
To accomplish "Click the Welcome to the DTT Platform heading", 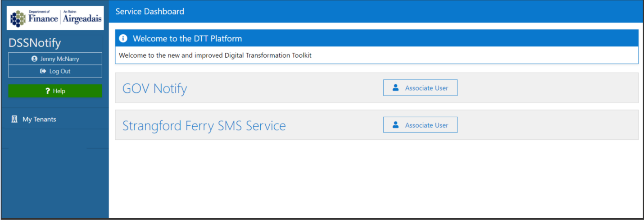I will [x=187, y=38].
